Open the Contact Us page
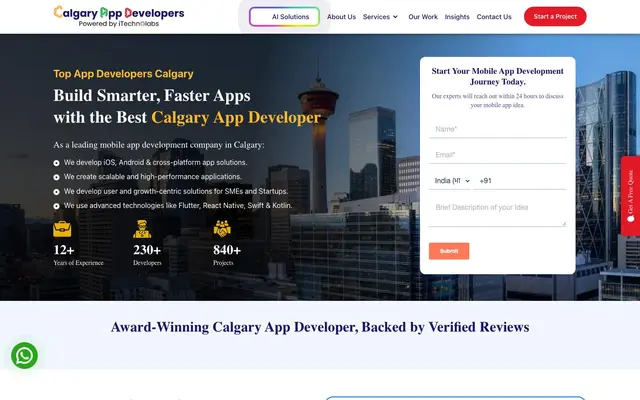Viewport: 640px width, 400px height. click(494, 17)
